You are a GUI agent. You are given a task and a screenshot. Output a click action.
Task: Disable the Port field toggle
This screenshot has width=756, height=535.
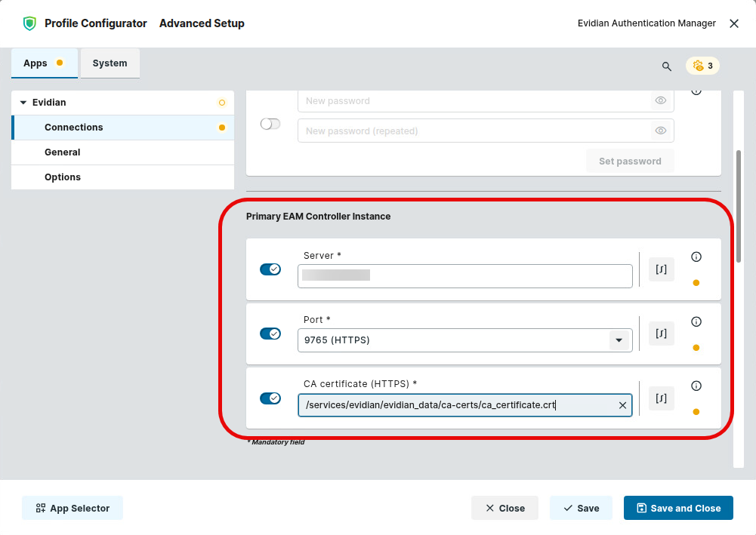coord(270,334)
